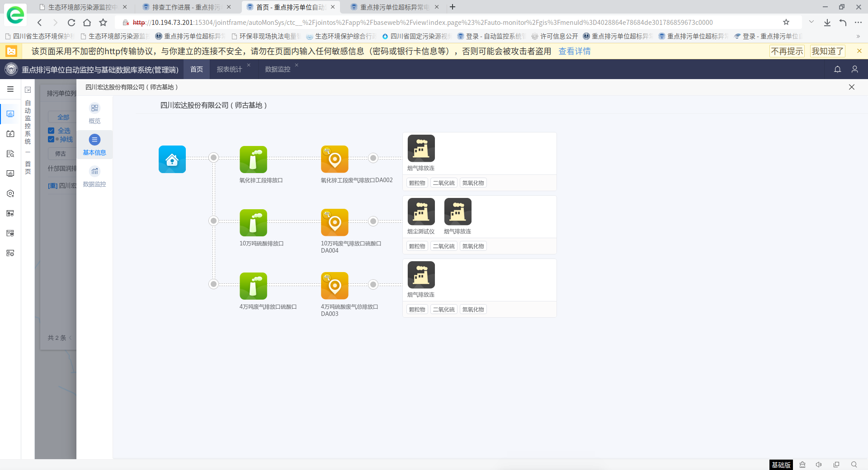Click 烟气排放连 icon next to 烟尘测试仪
The width and height of the screenshot is (868, 470).
point(458,211)
